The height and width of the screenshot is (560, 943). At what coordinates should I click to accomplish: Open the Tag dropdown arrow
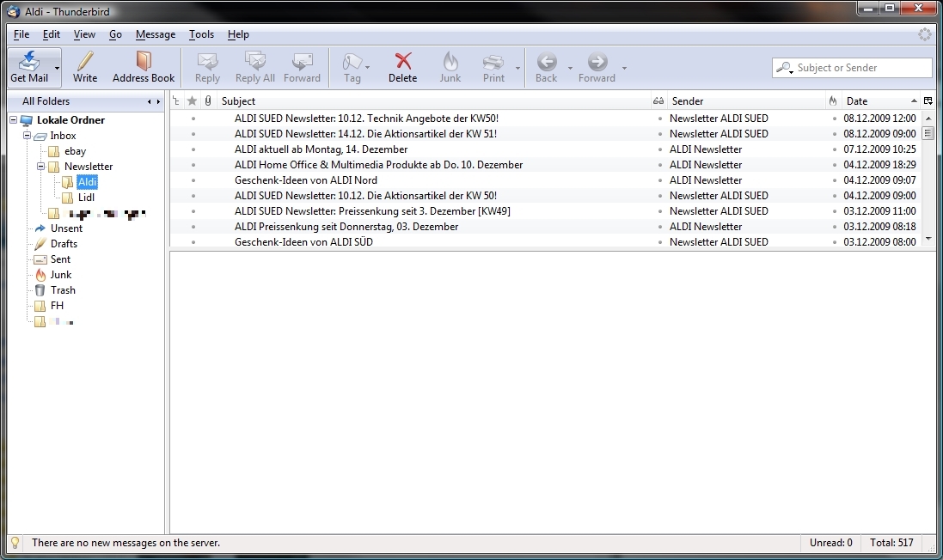point(367,68)
